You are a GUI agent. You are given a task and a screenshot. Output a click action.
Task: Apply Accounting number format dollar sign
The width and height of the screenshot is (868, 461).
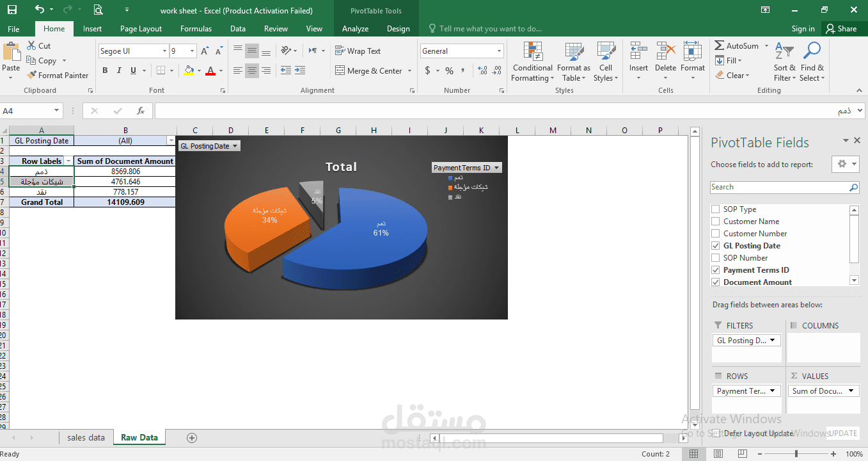(x=428, y=70)
